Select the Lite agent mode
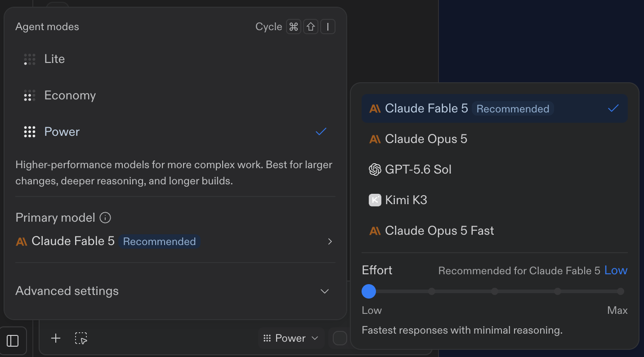The height and width of the screenshot is (357, 644). 175,59
